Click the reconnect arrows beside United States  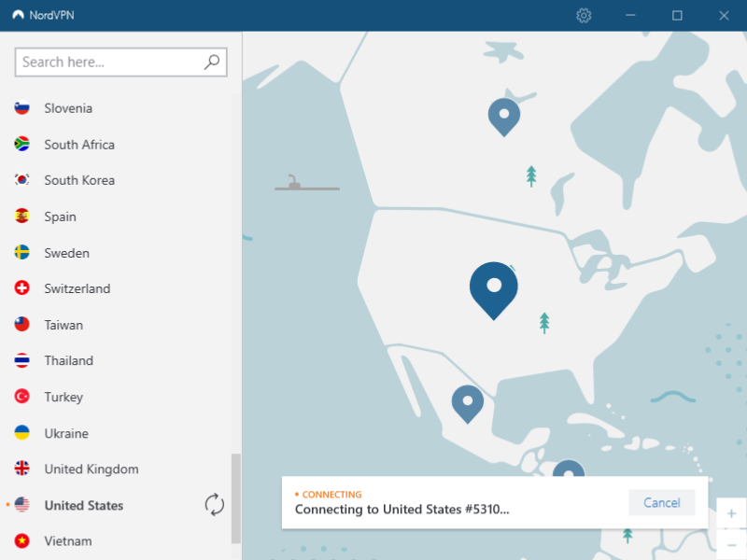pos(215,505)
